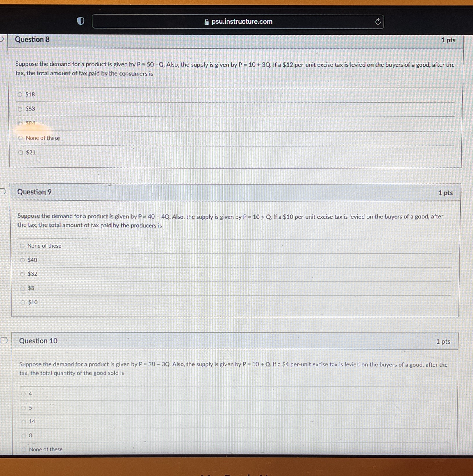This screenshot has width=473, height=476.
Task: Select the $10 answer for Question 9
Action: 22,302
